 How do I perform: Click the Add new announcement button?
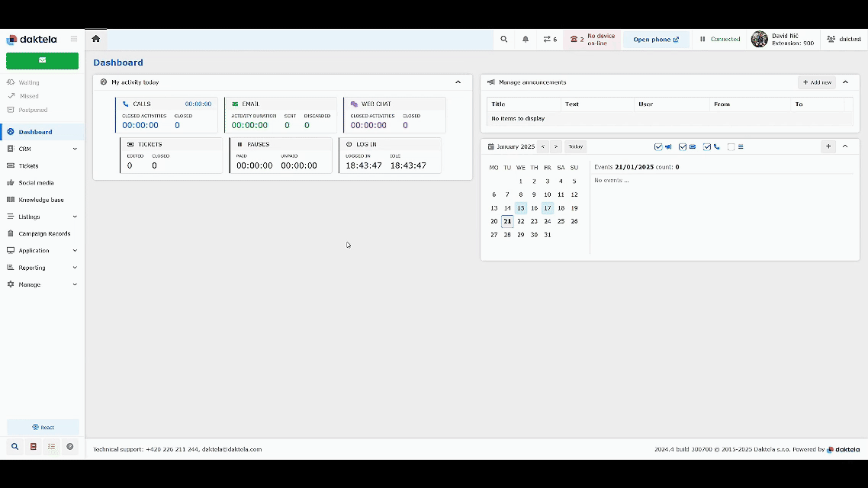817,82
